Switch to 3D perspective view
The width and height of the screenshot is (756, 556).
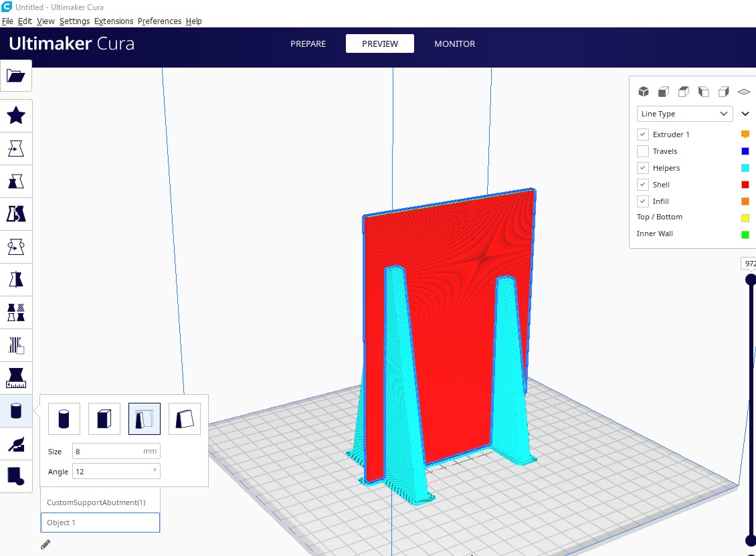pos(643,92)
